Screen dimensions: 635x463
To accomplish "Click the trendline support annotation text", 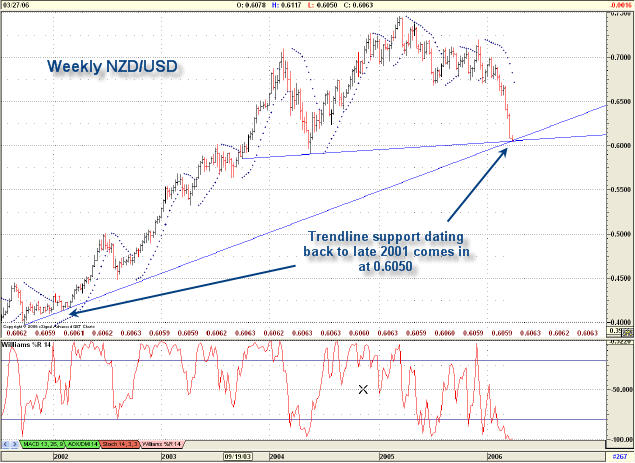I will 386,251.
